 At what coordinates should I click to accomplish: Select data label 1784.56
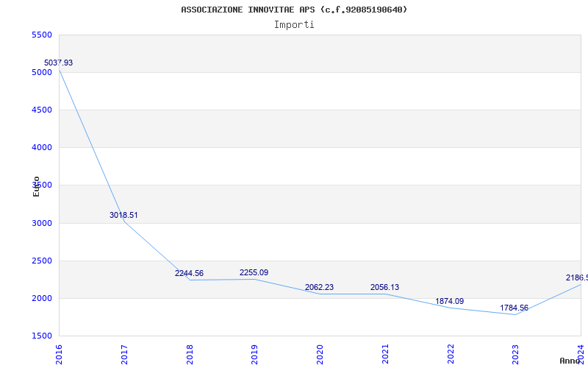point(514,308)
